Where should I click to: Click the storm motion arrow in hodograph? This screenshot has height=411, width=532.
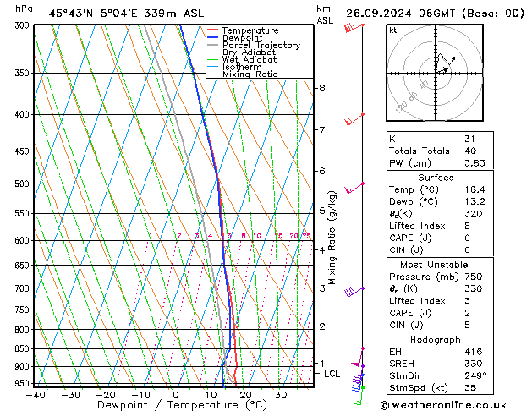click(442, 70)
